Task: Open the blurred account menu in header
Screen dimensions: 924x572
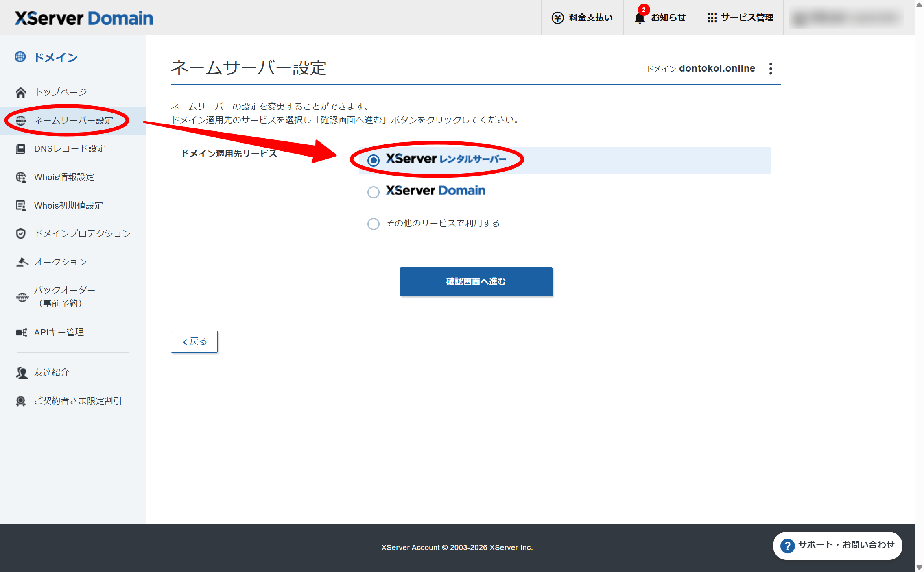Action: tap(847, 18)
